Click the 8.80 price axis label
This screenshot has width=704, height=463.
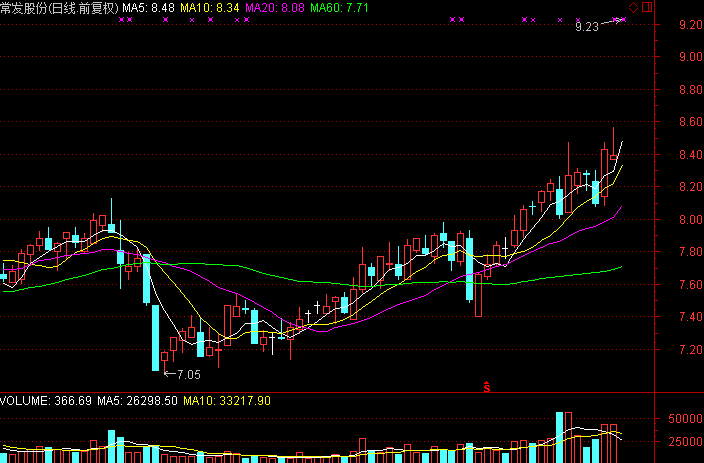click(691, 90)
